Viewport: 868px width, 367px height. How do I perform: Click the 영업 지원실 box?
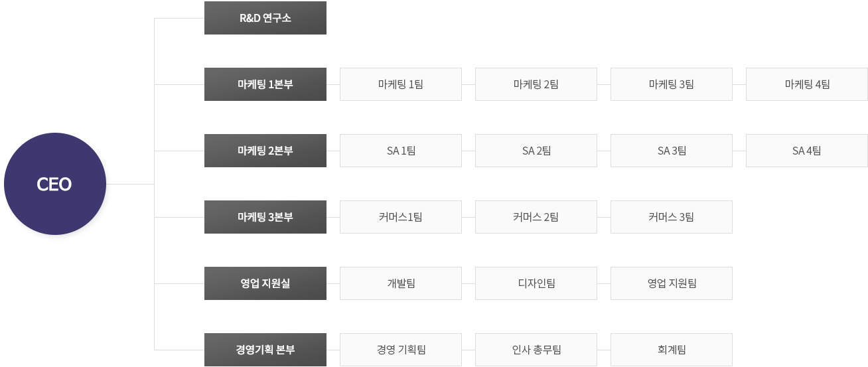(265, 283)
